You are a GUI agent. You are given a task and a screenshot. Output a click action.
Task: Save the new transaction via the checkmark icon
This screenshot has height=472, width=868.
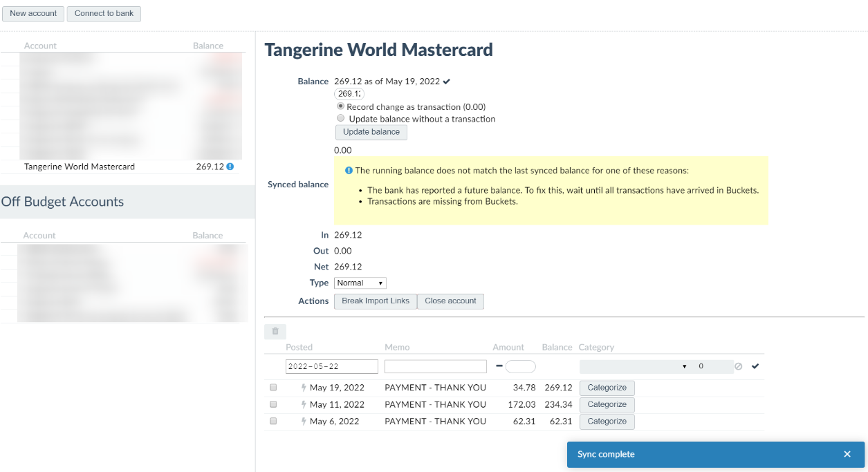pos(755,366)
